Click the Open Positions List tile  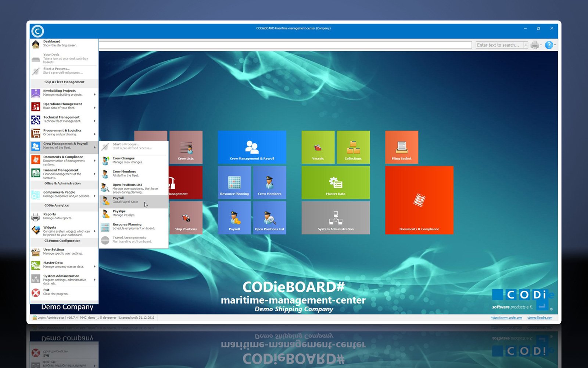pyautogui.click(x=270, y=218)
